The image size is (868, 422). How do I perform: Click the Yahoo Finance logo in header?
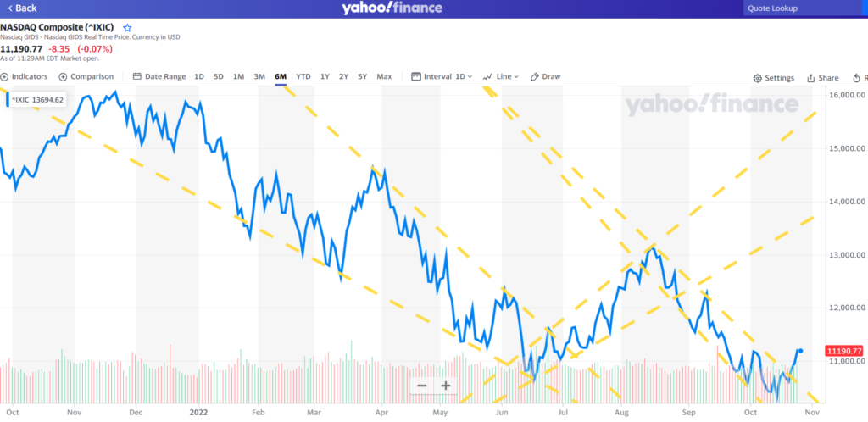(392, 8)
